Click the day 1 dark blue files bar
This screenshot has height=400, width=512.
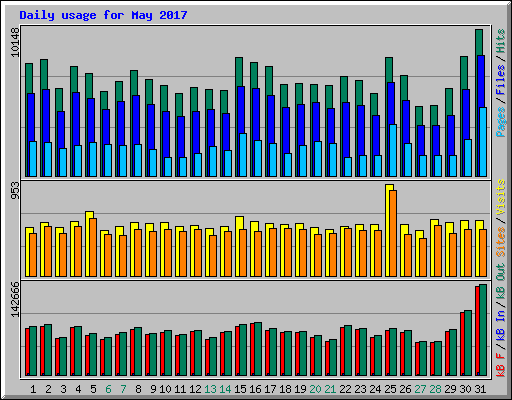pyautogui.click(x=31, y=117)
